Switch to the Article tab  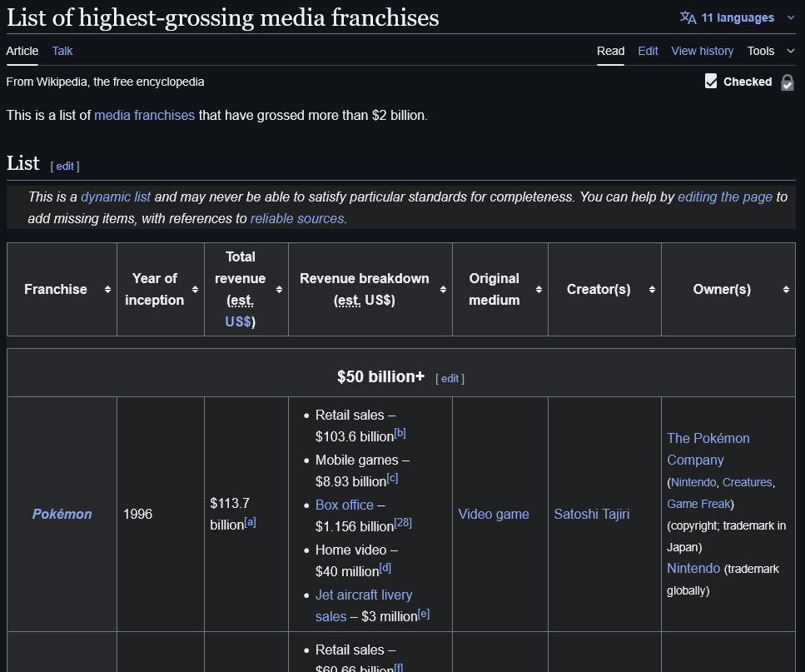click(x=22, y=51)
